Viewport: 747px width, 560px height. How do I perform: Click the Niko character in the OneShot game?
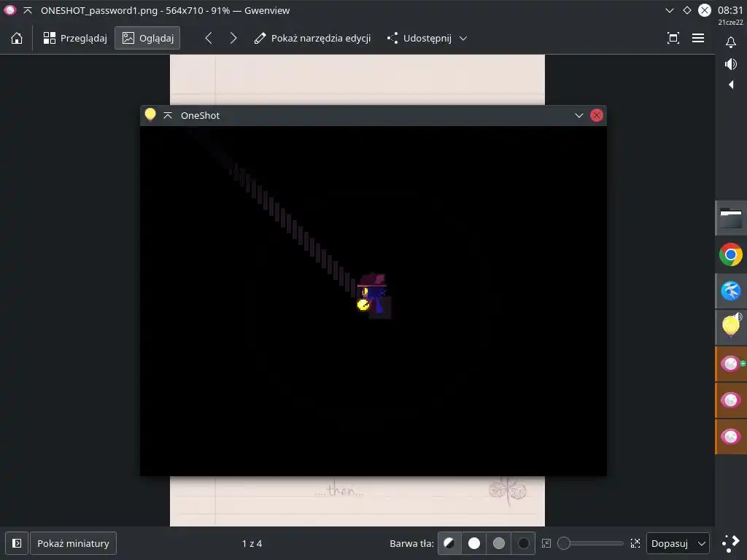373,293
